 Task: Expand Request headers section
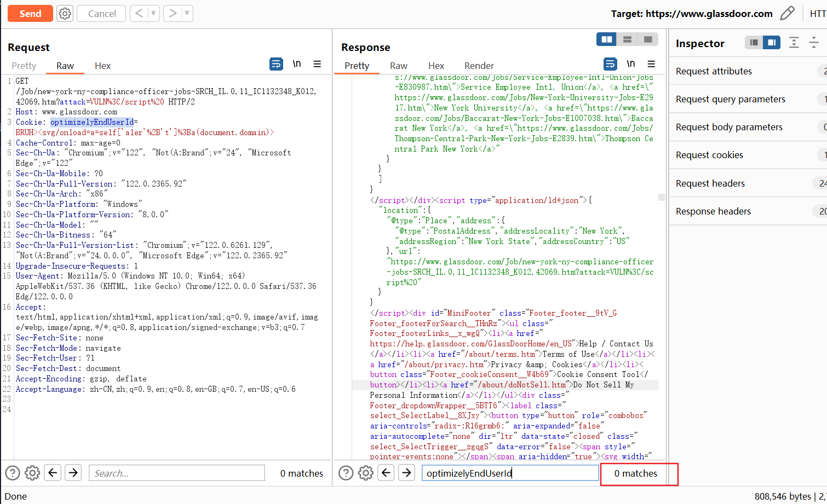click(748, 183)
